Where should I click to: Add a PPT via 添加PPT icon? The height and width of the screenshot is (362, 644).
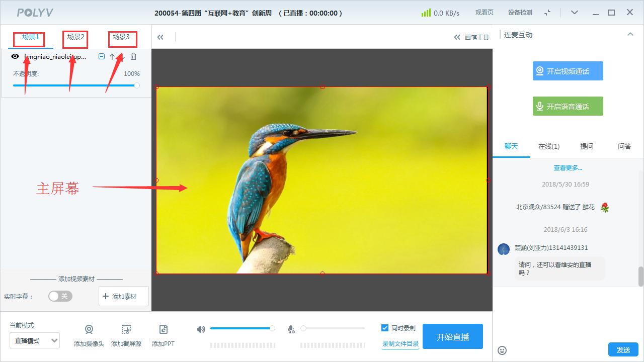(x=163, y=336)
